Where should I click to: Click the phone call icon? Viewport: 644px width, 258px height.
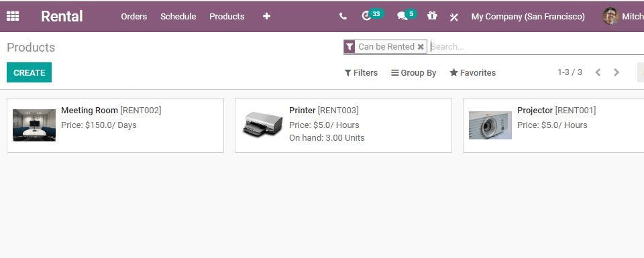tap(343, 16)
